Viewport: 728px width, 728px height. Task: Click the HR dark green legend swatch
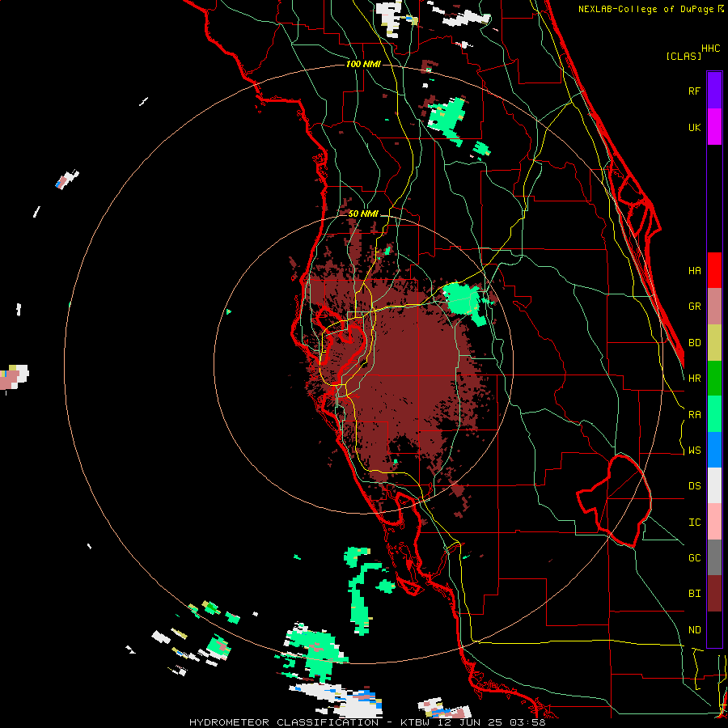click(x=714, y=378)
